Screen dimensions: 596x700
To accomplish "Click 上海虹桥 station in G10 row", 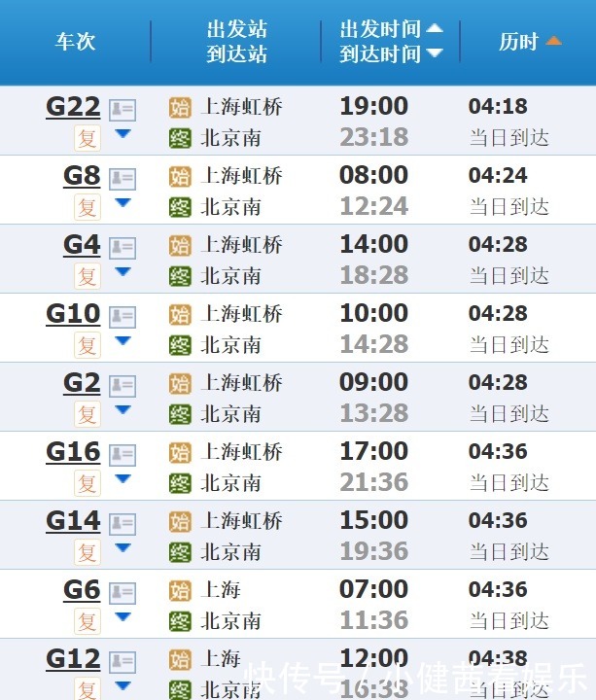I will (241, 314).
